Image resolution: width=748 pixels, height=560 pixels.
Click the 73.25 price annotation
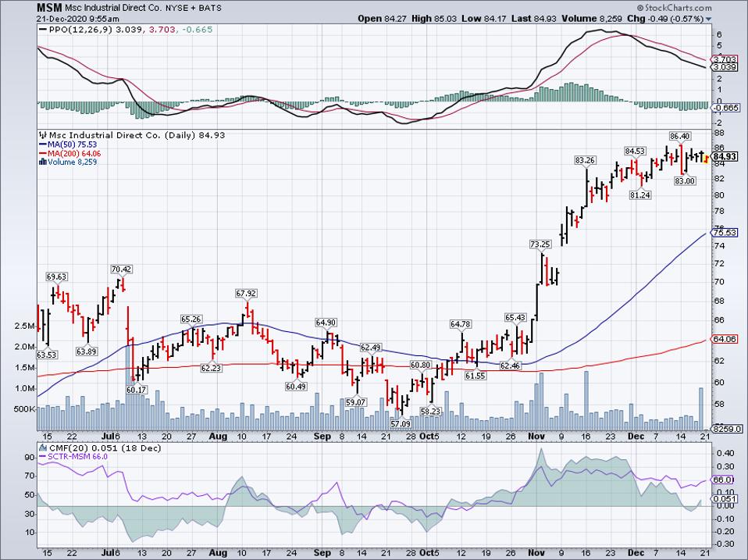[x=540, y=244]
